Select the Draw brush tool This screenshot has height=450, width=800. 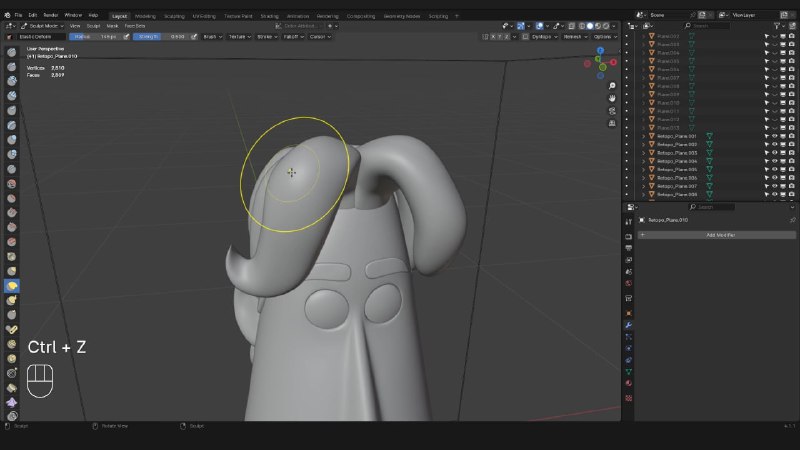(x=12, y=52)
